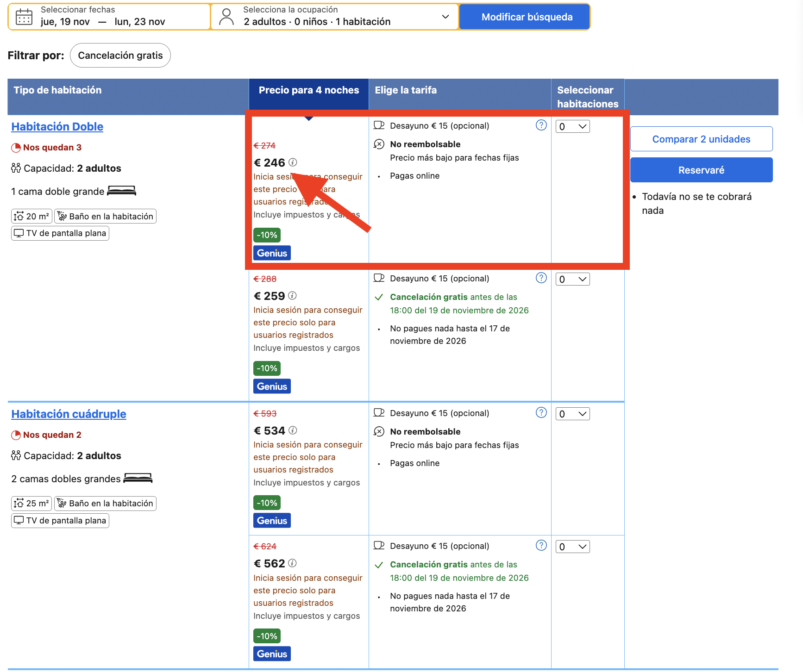This screenshot has height=672, width=803.
Task: Click the coffee cup icon for € 259 breakfast
Action: pyautogui.click(x=379, y=278)
